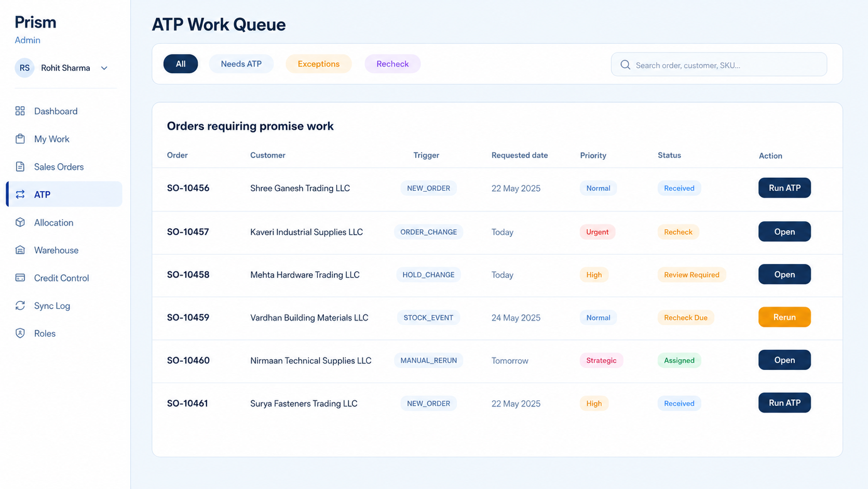Click the Status column header
Viewport: 868px width, 489px height.
pyautogui.click(x=669, y=155)
